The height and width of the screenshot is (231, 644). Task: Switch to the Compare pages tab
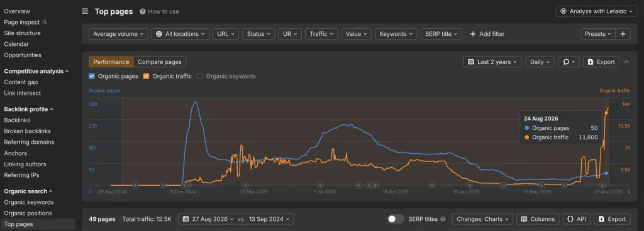click(160, 62)
